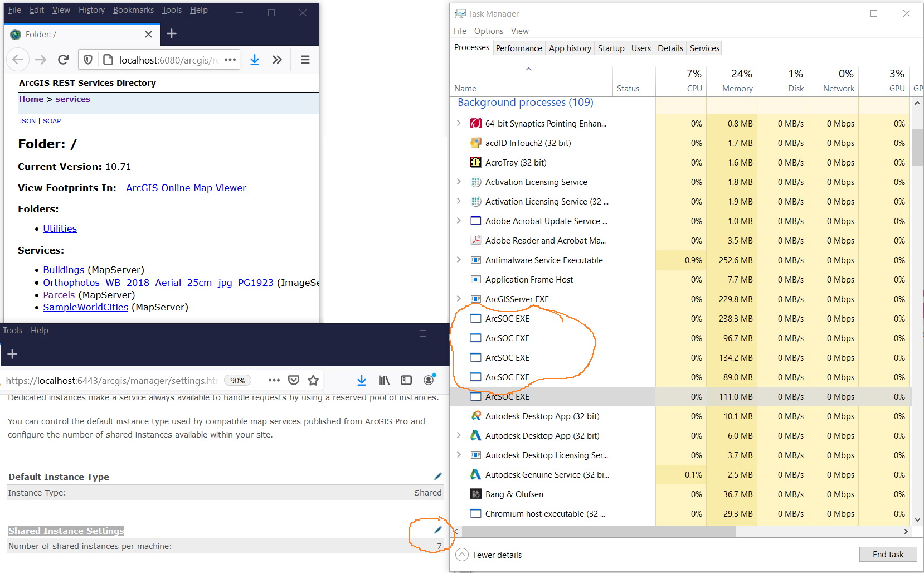Image resolution: width=924 pixels, height=573 pixels.
Task: Click the 64-bit Synaptics Pointing Enhance icon
Action: tap(475, 124)
